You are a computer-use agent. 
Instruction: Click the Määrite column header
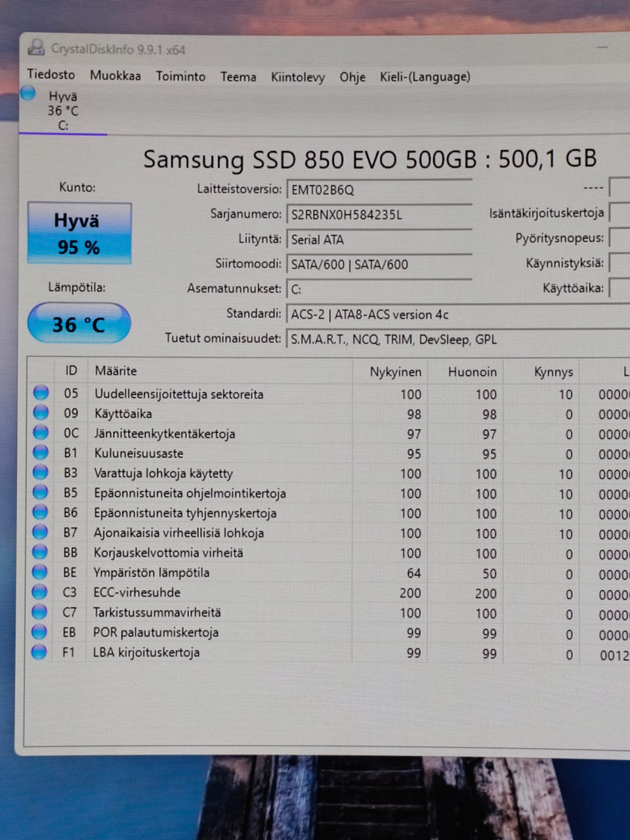220,371
